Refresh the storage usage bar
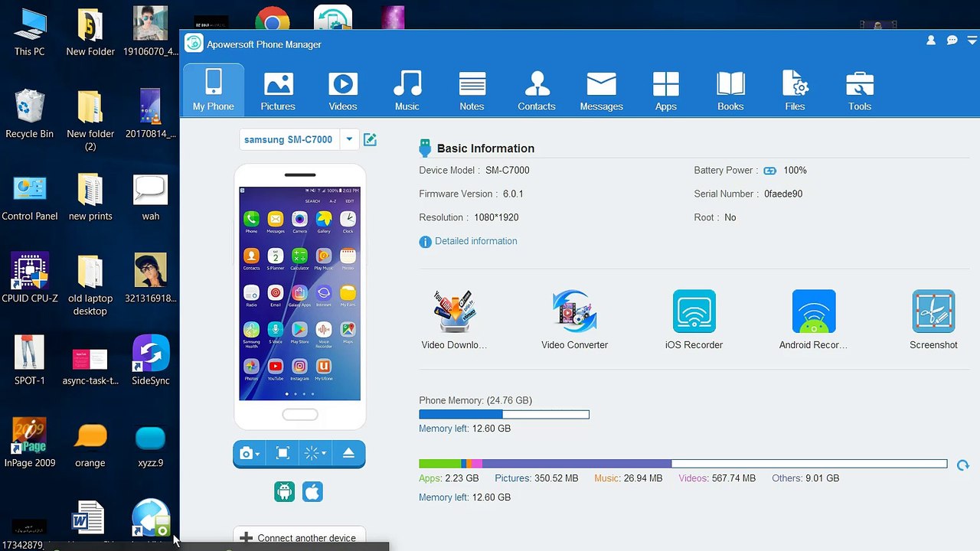The image size is (980, 551). click(963, 465)
